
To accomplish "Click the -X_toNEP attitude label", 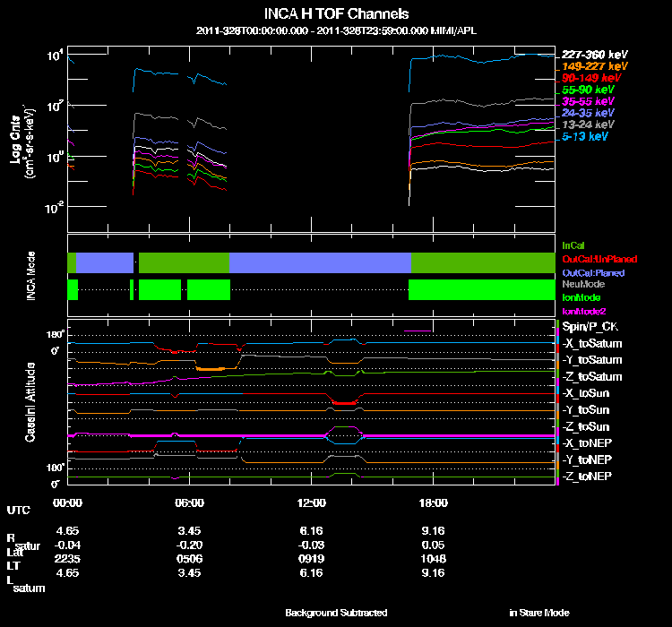I will [587, 442].
